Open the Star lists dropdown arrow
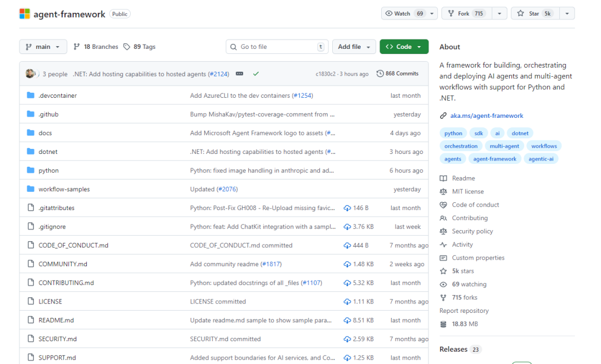The image size is (601, 364). pos(566,14)
